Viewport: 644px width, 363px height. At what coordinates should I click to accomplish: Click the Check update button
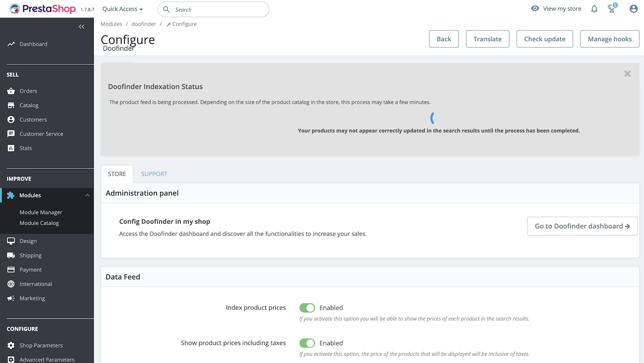click(545, 39)
